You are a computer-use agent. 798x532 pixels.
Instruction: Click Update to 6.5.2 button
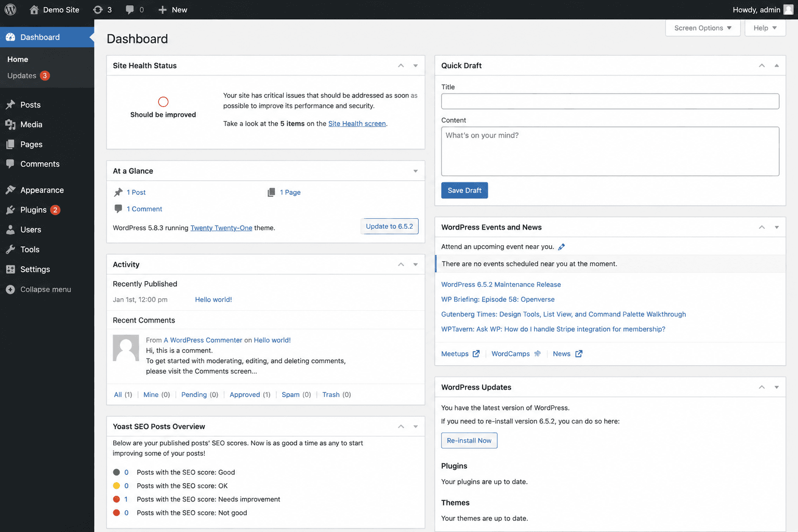[x=389, y=227]
